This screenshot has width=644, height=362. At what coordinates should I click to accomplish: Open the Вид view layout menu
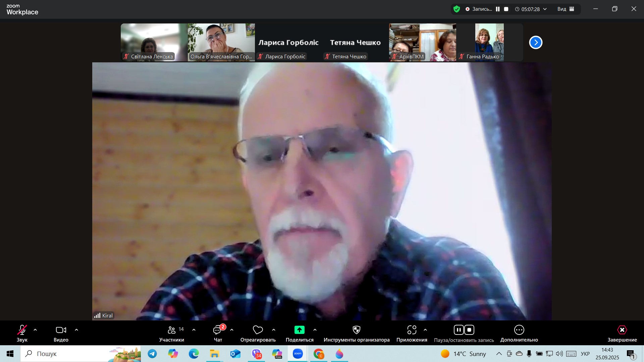point(566,9)
